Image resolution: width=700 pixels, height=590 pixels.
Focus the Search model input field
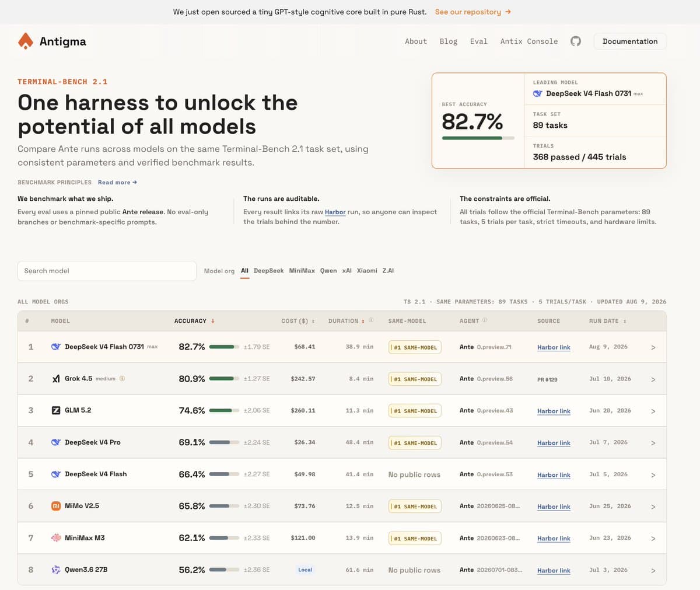click(x=107, y=271)
